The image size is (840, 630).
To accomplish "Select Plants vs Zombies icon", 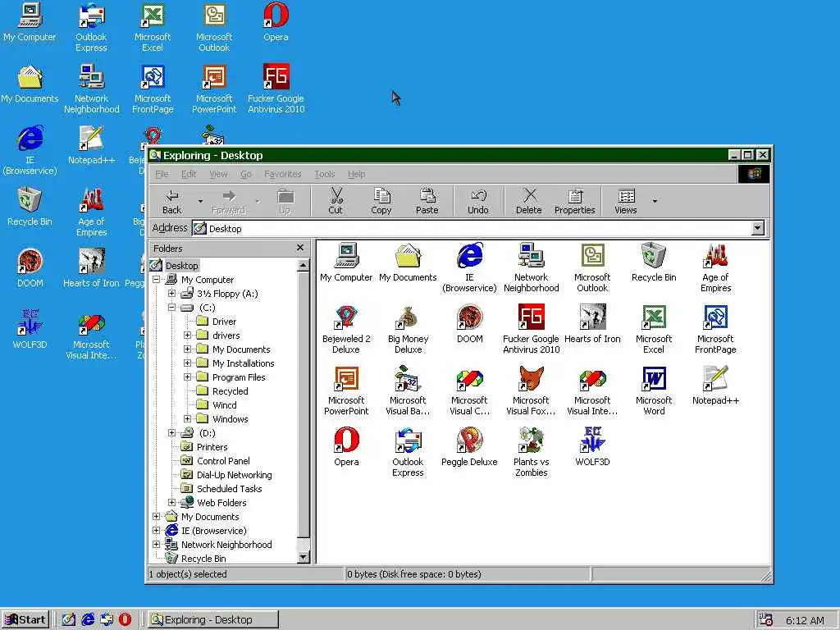I will (x=531, y=452).
